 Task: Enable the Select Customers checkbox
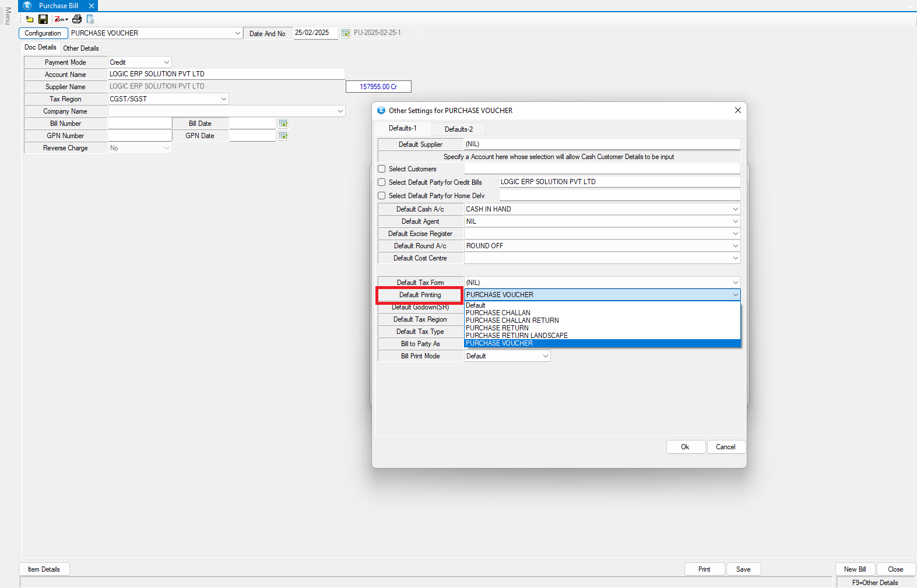point(382,169)
